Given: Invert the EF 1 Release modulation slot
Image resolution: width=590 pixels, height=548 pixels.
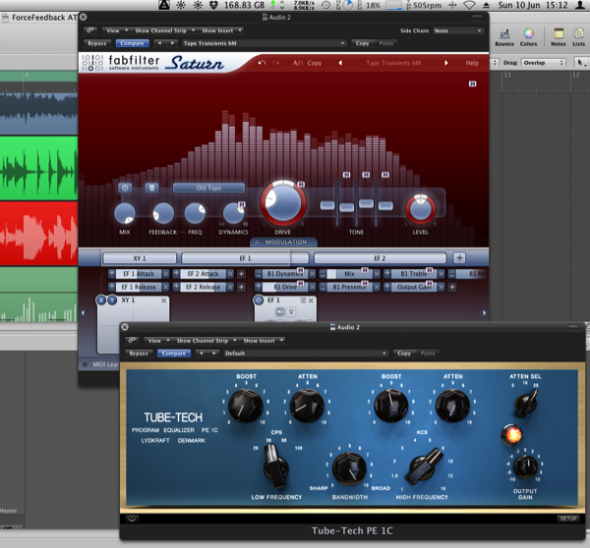Looking at the screenshot, I should click(x=112, y=287).
